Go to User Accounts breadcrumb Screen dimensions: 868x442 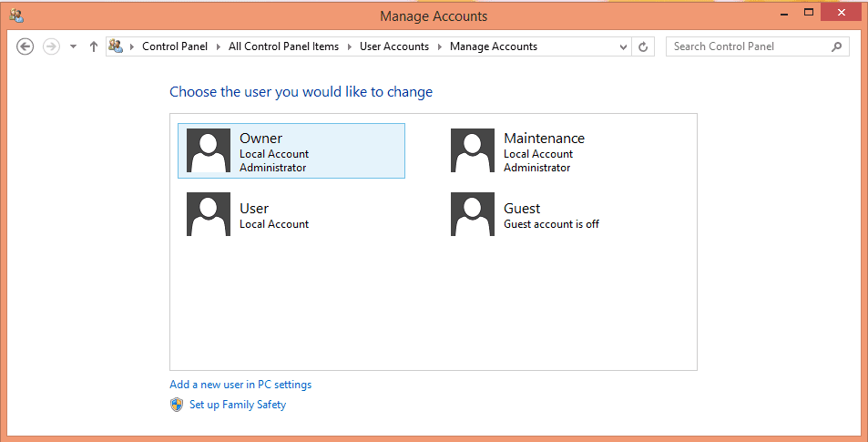(x=393, y=46)
